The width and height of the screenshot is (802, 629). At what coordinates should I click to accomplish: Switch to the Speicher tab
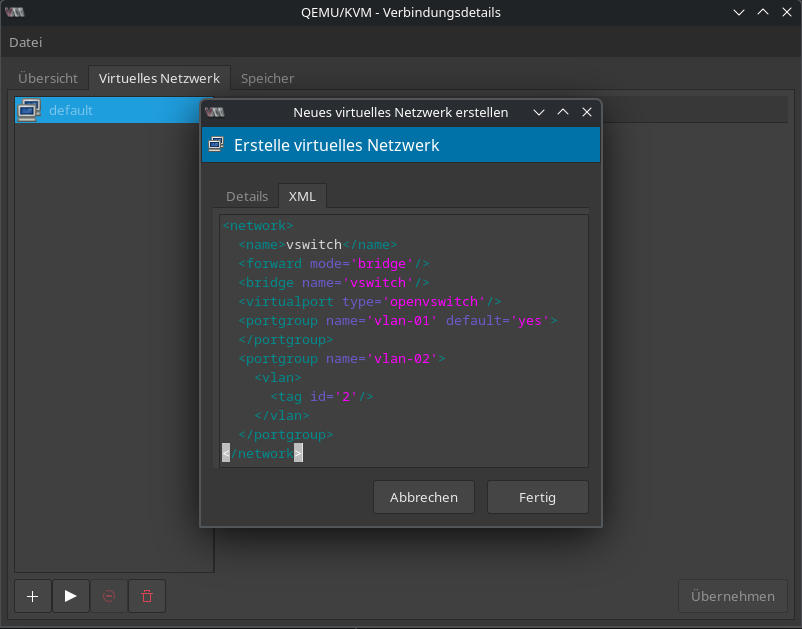(x=267, y=78)
